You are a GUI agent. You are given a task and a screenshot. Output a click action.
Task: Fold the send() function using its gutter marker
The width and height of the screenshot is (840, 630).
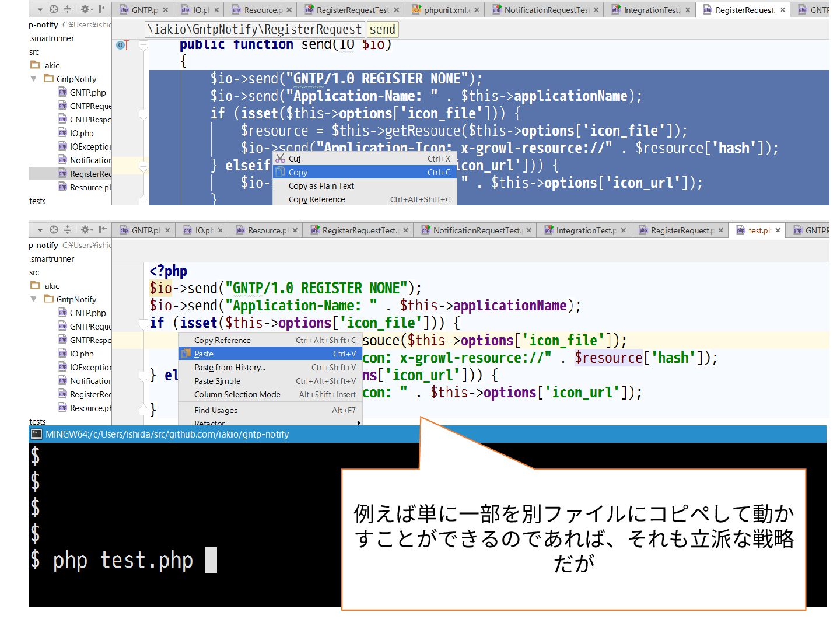point(143,44)
